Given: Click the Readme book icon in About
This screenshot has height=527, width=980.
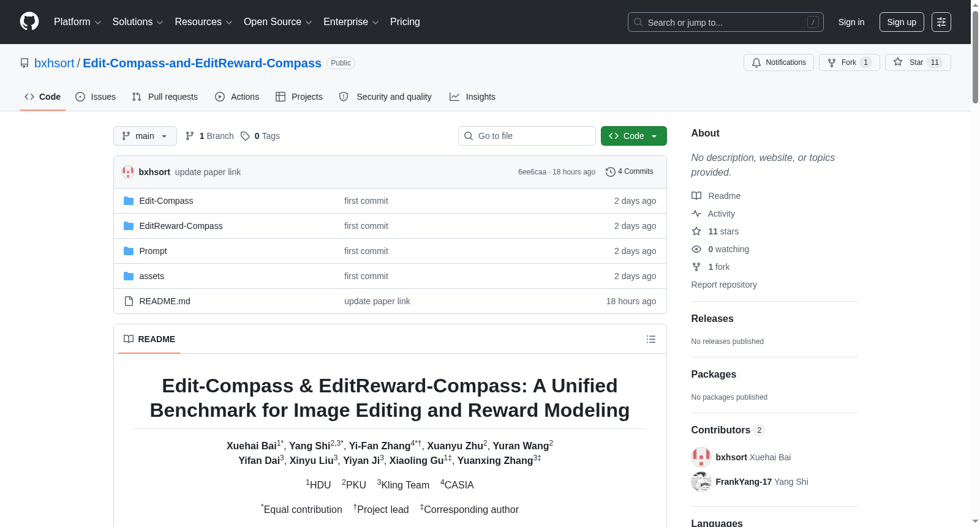Looking at the screenshot, I should point(696,196).
